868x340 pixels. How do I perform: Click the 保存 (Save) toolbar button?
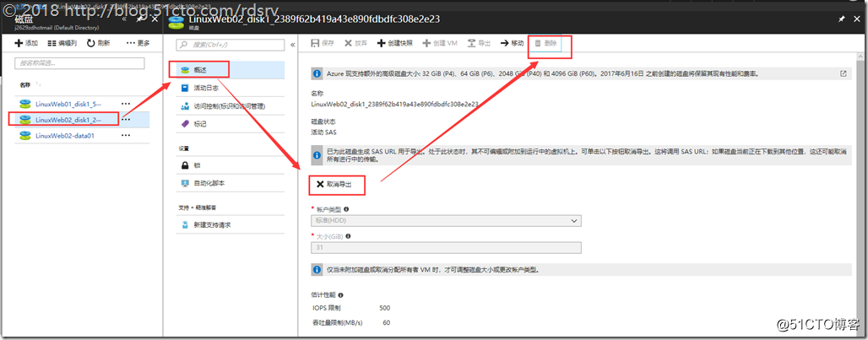[323, 43]
